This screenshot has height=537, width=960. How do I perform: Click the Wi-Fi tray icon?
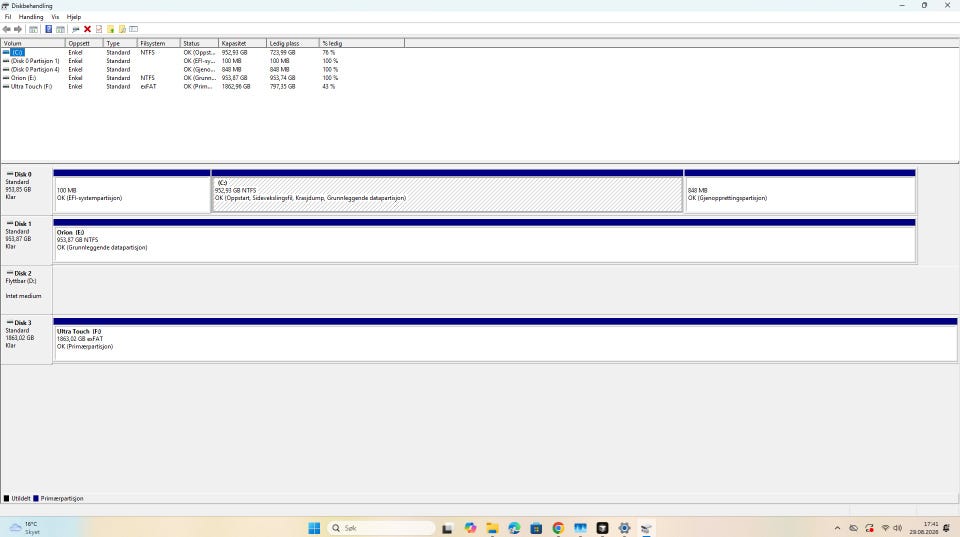click(x=885, y=528)
